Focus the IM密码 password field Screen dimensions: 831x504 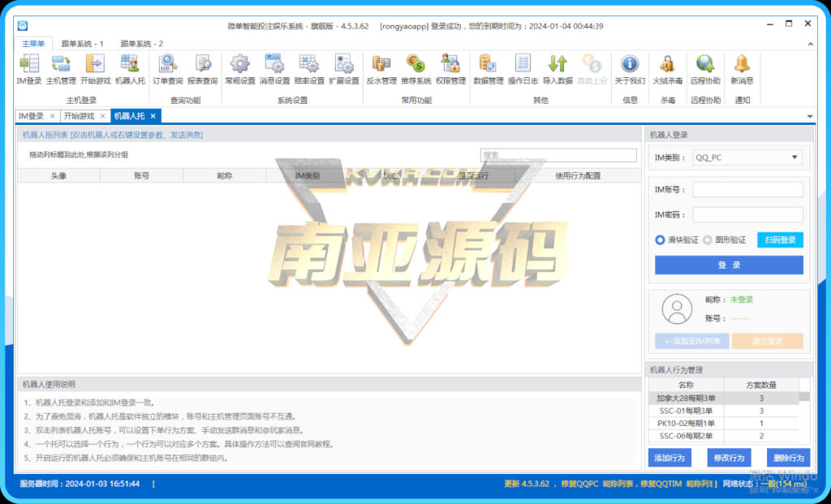click(x=747, y=214)
